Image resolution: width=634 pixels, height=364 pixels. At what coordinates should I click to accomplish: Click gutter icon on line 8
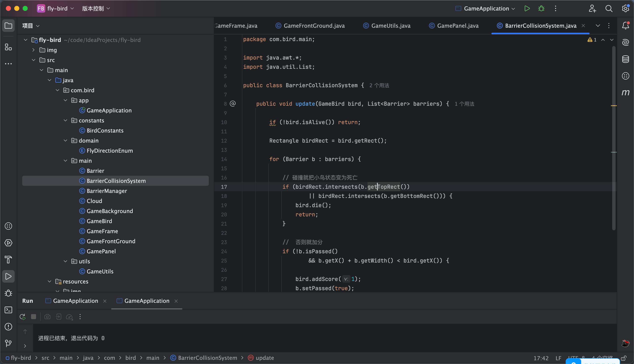pos(233,104)
